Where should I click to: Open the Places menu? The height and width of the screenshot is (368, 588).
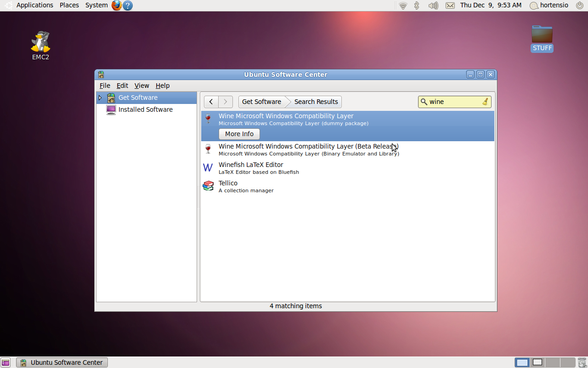pyautogui.click(x=69, y=5)
